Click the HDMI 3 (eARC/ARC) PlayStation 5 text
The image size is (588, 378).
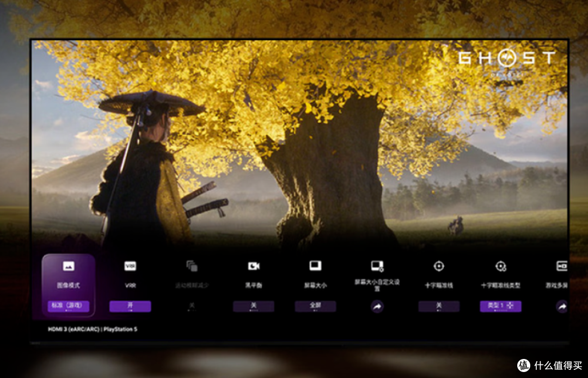pos(93,329)
